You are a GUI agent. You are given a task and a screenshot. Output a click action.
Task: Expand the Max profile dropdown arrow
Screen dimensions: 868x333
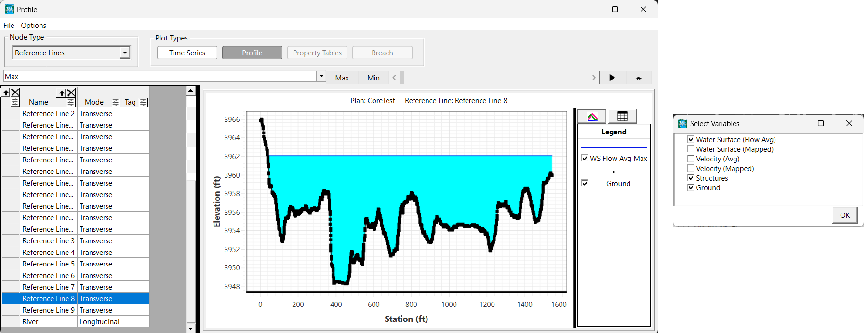(321, 76)
